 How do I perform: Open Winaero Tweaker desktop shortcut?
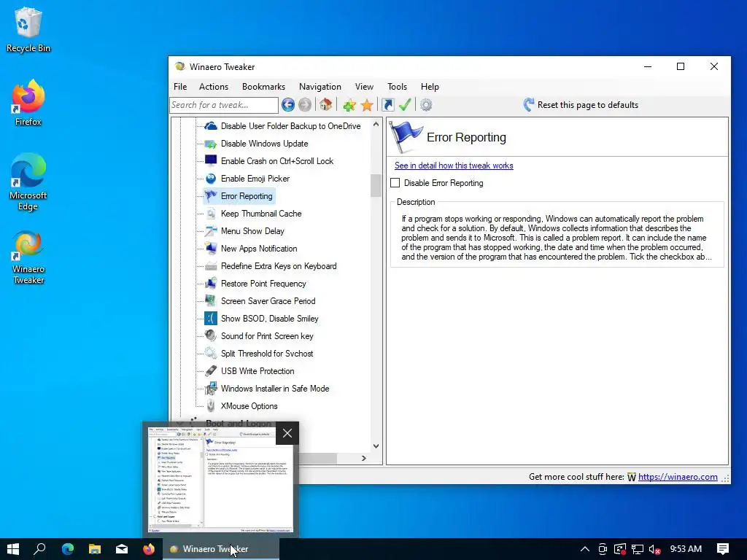point(28,257)
